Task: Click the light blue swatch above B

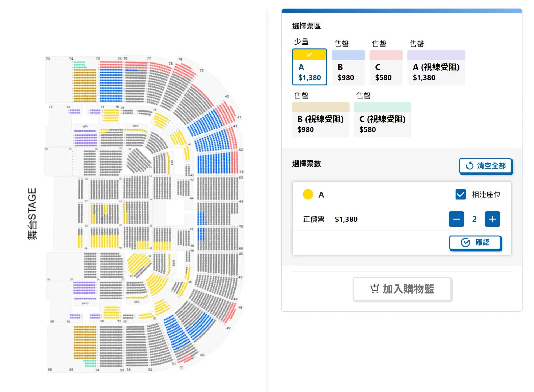Action: pyautogui.click(x=348, y=55)
